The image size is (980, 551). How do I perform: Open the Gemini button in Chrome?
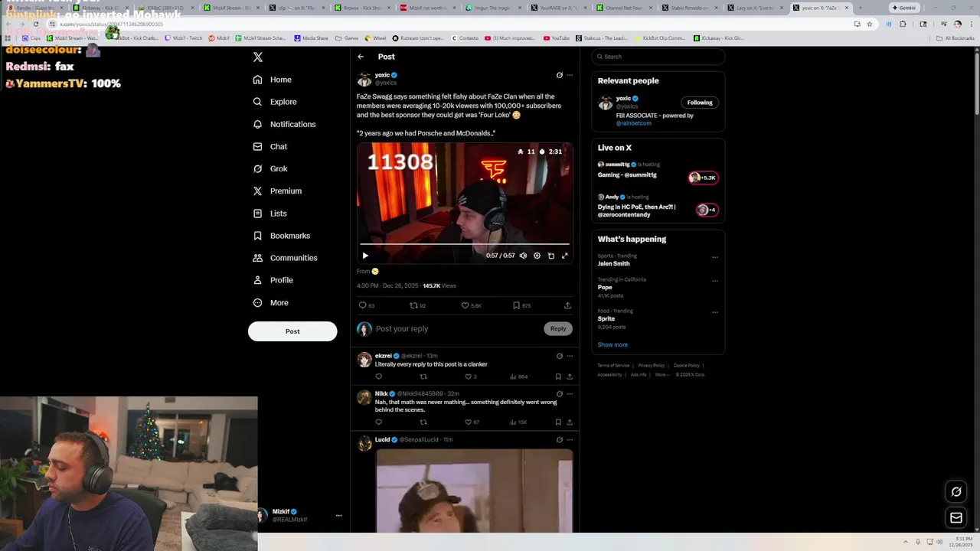pos(904,8)
